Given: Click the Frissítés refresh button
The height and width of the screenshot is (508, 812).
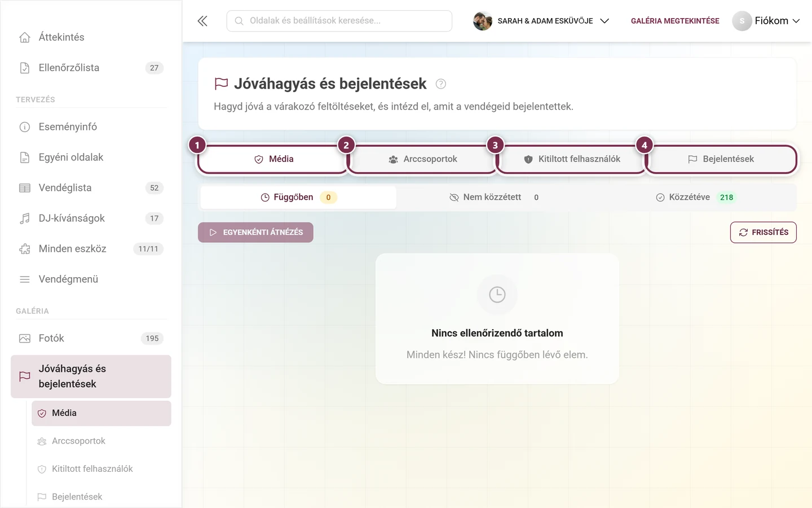Looking at the screenshot, I should coord(764,233).
